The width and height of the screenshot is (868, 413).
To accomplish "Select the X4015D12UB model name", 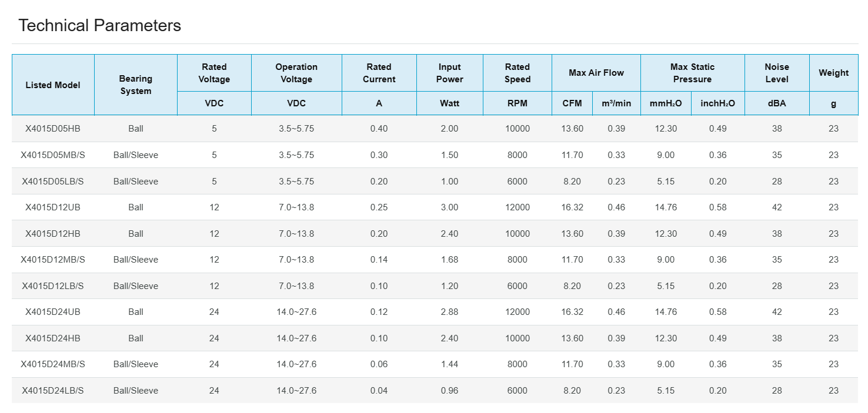I will point(53,207).
